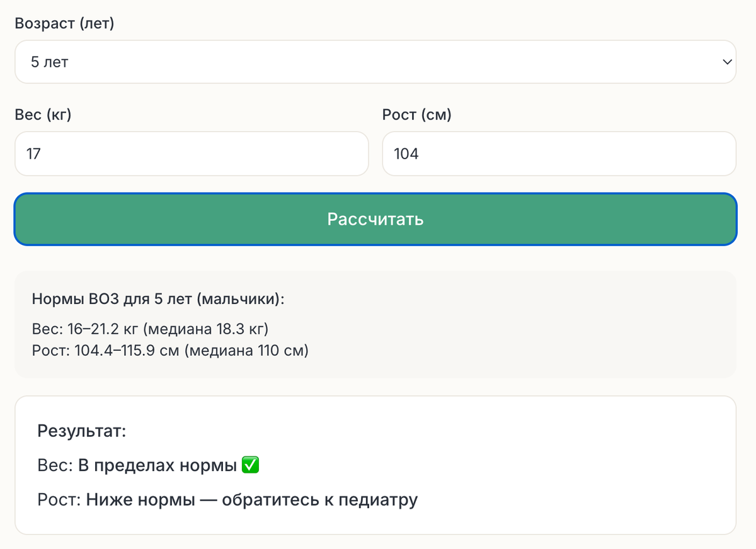
Task: Click the green checkmark emoji after weight result
Action: click(x=250, y=466)
